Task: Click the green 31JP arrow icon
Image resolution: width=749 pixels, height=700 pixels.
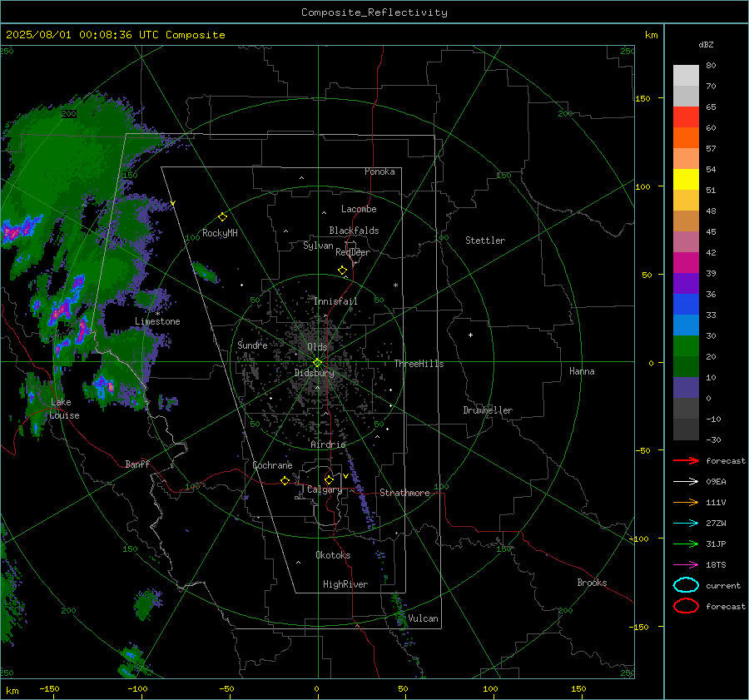Action: [x=686, y=544]
